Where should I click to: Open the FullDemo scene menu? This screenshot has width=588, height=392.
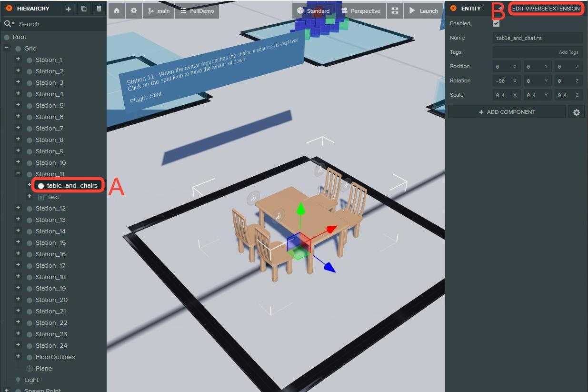point(197,11)
